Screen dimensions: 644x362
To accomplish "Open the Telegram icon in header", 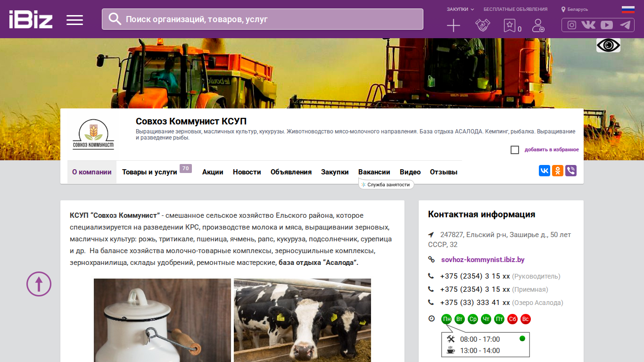I will tap(625, 25).
